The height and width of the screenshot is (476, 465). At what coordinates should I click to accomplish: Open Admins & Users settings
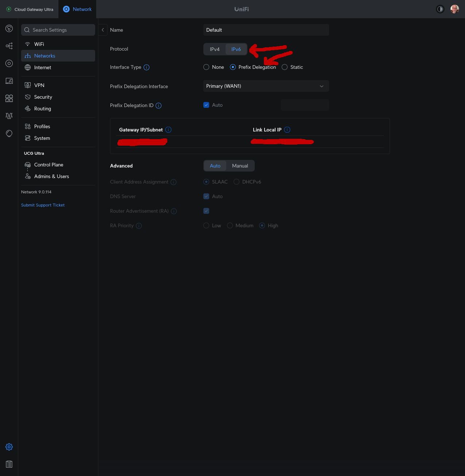[x=58, y=176]
